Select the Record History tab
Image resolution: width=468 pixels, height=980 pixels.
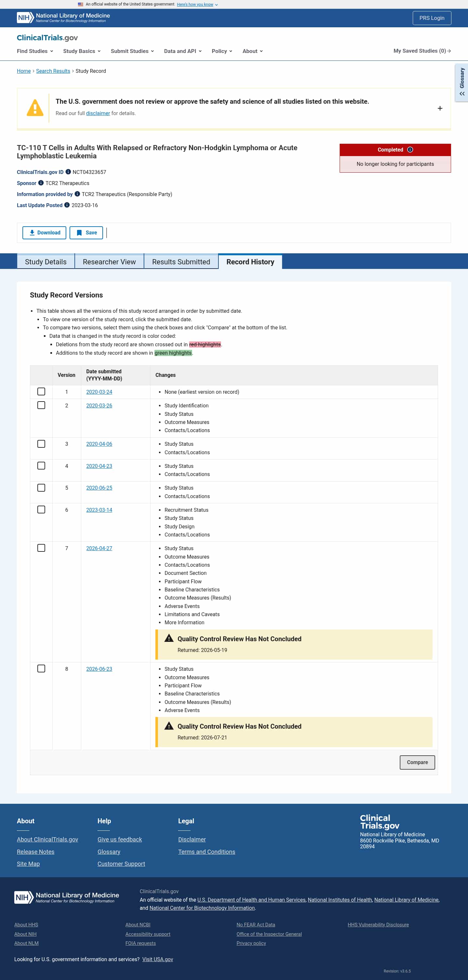point(250,262)
